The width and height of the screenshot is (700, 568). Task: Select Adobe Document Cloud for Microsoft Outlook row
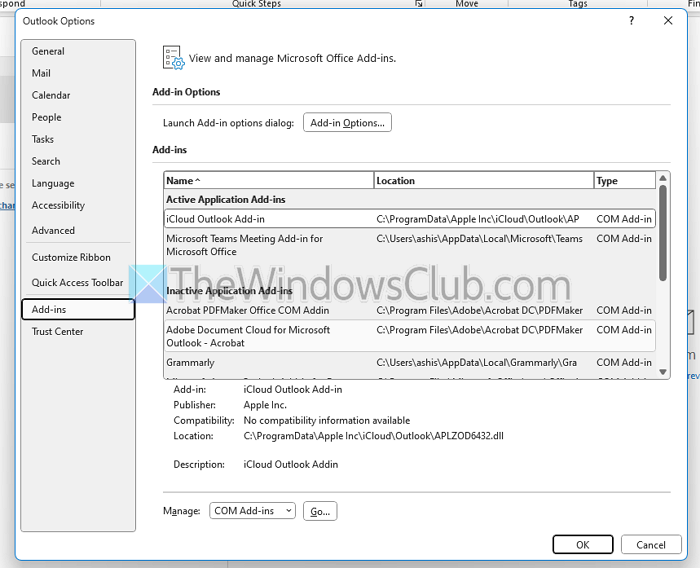click(x=409, y=336)
